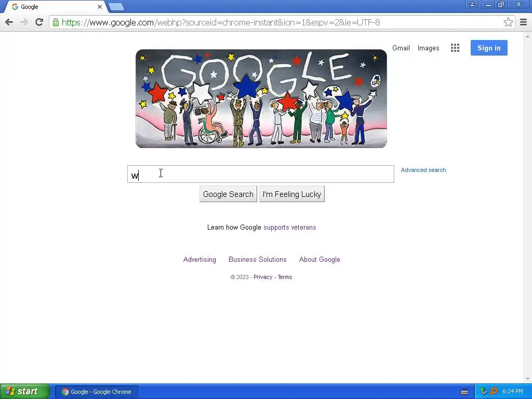Close the Google tab
Viewport: 532px width, 399px height.
[x=99, y=7]
